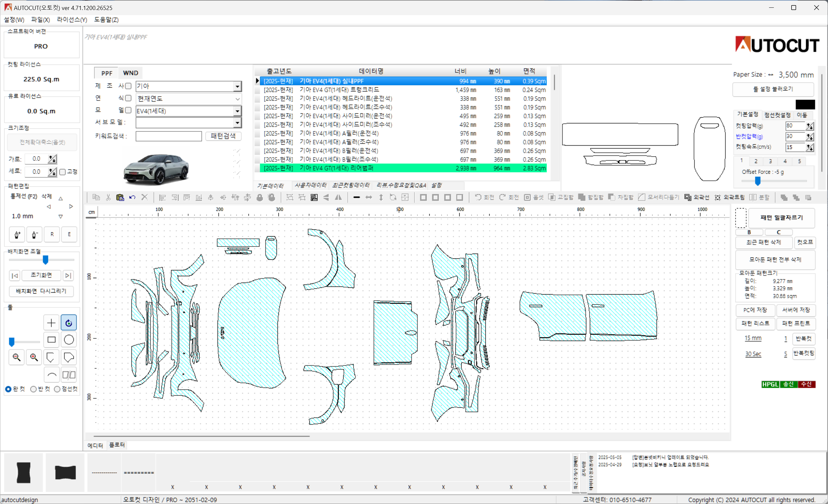Adjust the 세로 height stepper
Screen dimensions: 828x504
pos(53,172)
